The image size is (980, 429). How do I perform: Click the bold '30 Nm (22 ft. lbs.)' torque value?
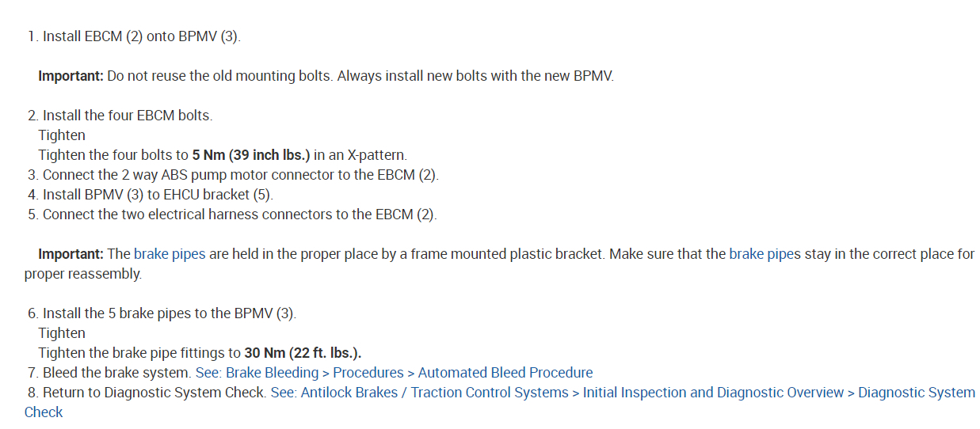303,353
